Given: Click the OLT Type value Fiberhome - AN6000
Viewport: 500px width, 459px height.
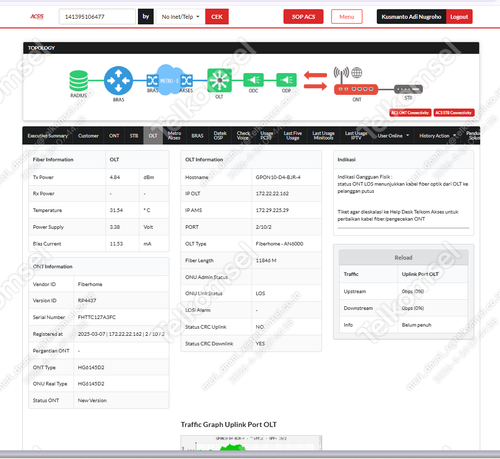Looking at the screenshot, I should click(x=279, y=244).
